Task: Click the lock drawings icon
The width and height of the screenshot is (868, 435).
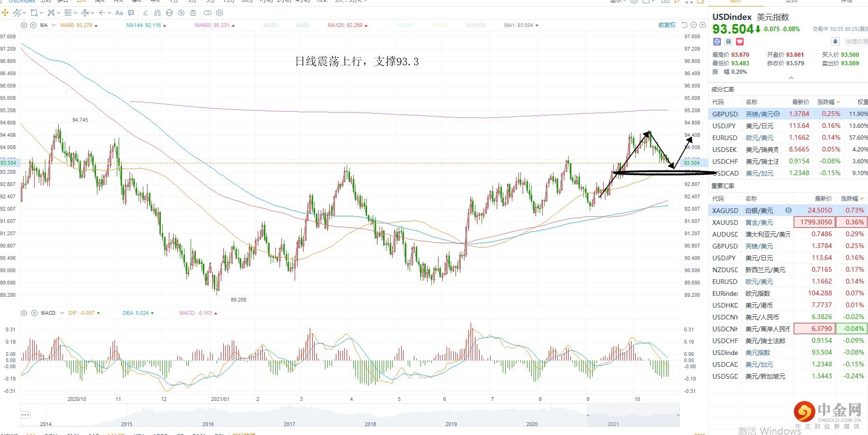Action: pyautogui.click(x=169, y=13)
